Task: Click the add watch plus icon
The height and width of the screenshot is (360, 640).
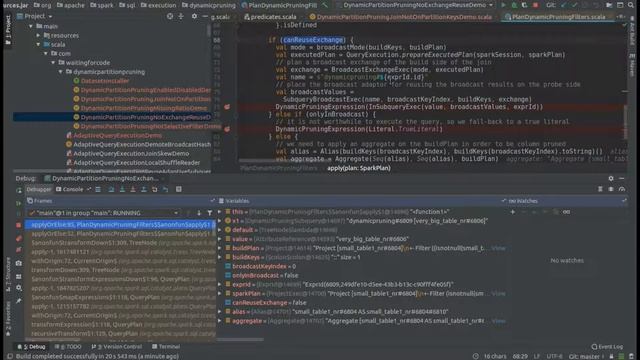Action: coord(513,212)
